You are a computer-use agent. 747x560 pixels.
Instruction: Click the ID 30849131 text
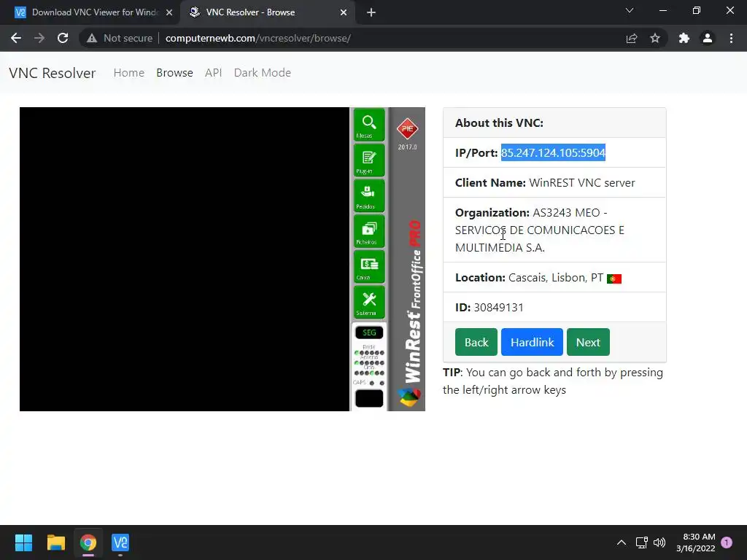point(489,308)
